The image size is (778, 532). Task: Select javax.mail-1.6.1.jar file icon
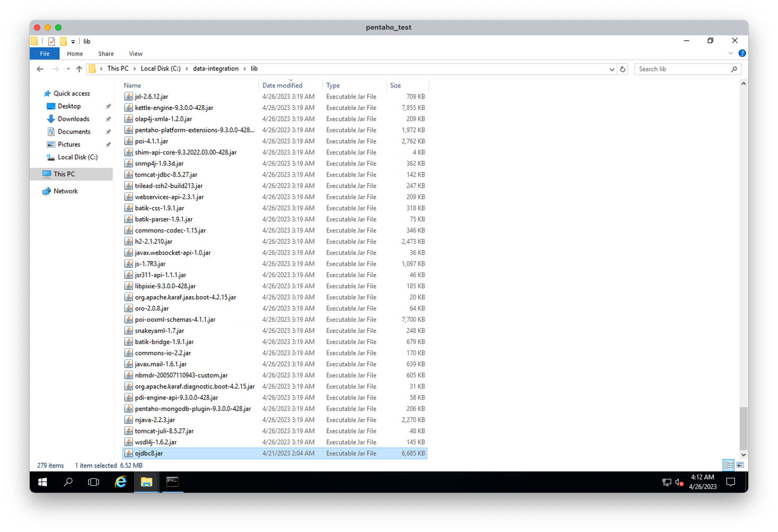pyautogui.click(x=128, y=364)
